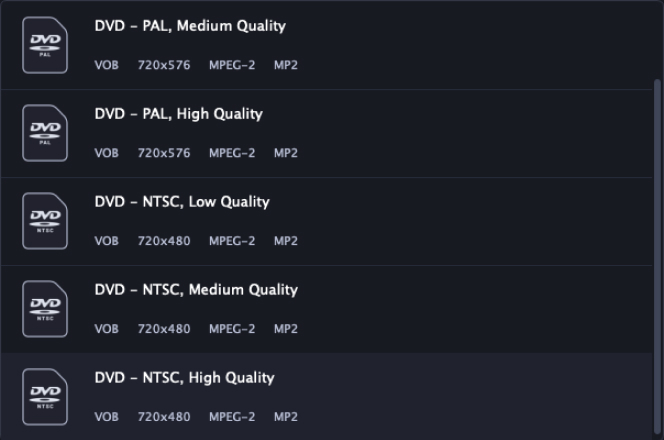Click MPEG-2 codec label in NTSC Medium Quality row

coord(232,329)
